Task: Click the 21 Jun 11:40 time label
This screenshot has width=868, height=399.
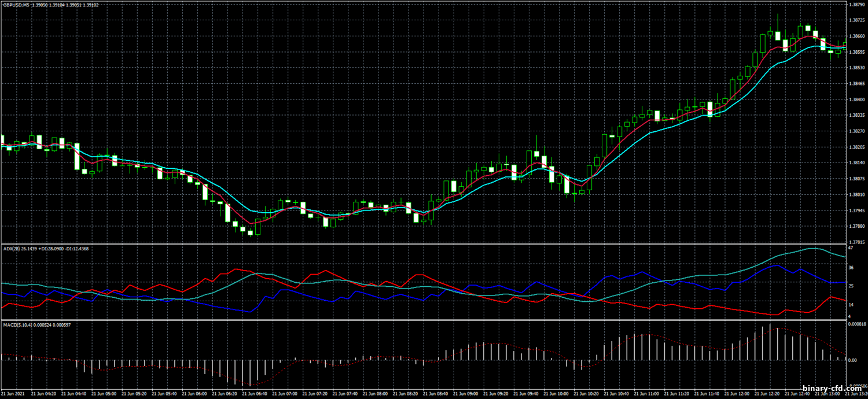Action: (x=706, y=393)
